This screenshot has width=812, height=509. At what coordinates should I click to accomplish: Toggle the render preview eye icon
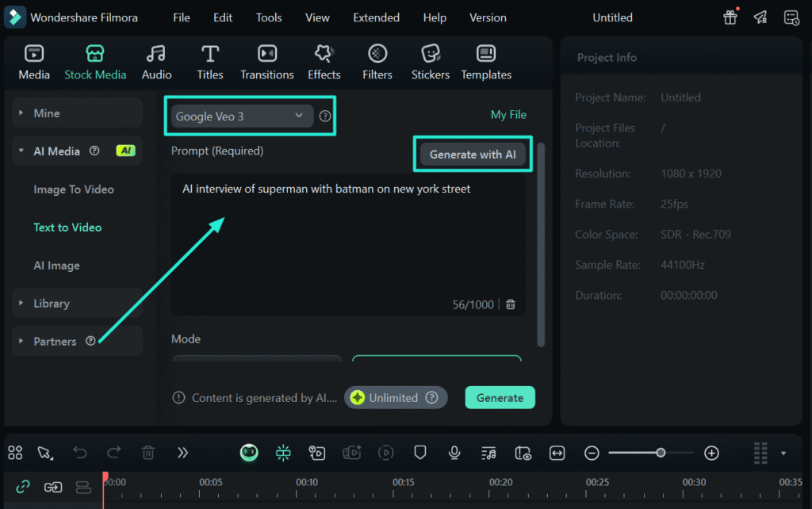523,453
